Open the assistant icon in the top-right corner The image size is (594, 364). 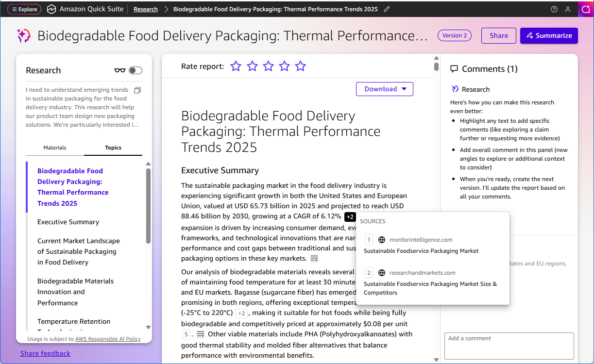(x=586, y=9)
